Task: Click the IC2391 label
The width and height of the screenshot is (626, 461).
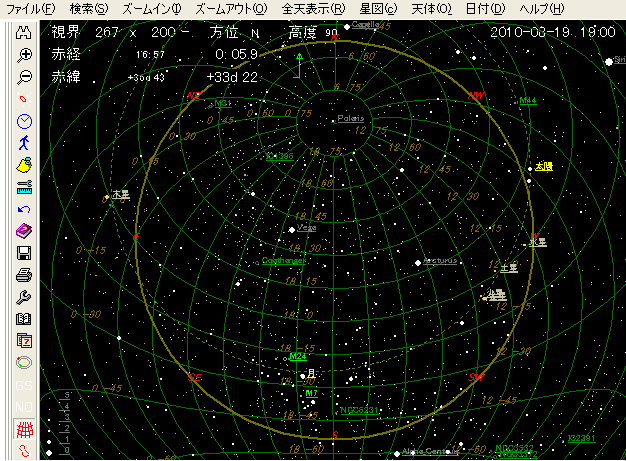Action: tap(581, 438)
